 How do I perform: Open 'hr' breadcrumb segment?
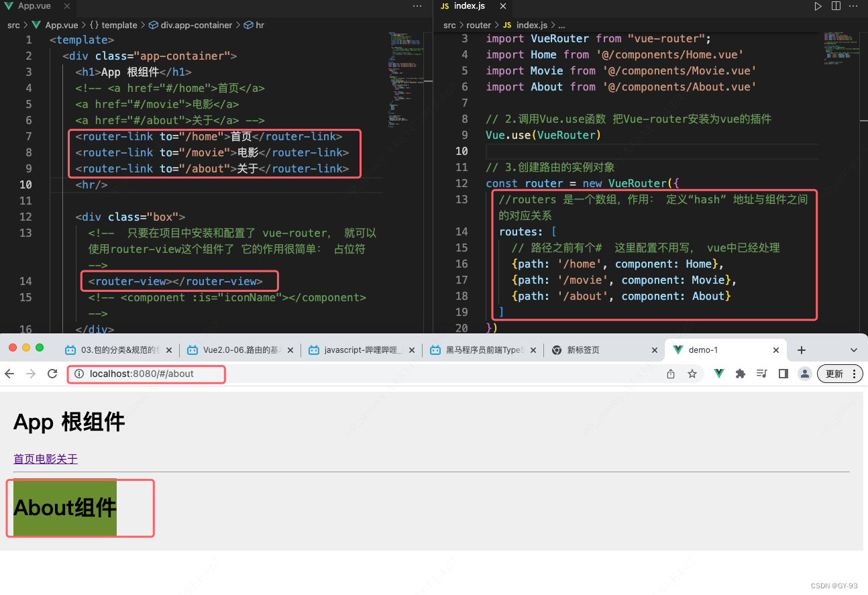(260, 25)
